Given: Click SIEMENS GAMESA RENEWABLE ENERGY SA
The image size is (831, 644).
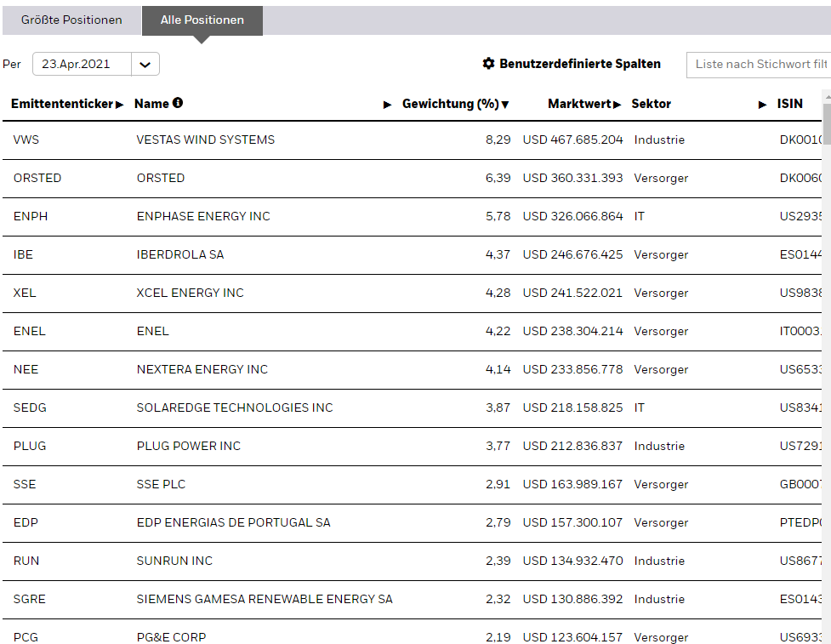Looking at the screenshot, I should 265,599.
